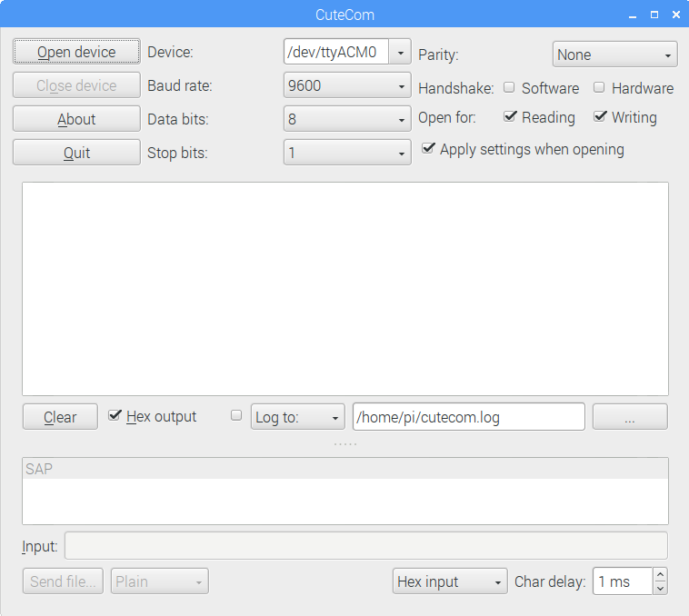Open the Device dropdown arrow
The width and height of the screenshot is (689, 616).
pos(400,53)
